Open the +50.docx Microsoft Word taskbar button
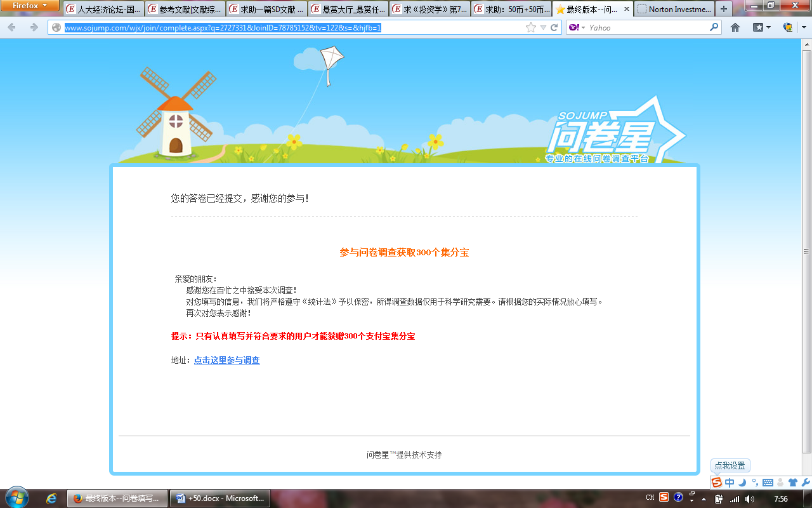The height and width of the screenshot is (508, 812). [x=220, y=498]
